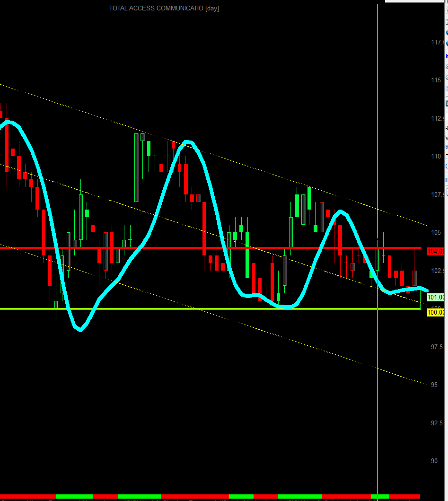This screenshot has height=501, width=448.
Task: Click the 110 price axis label
Action: pos(436,156)
